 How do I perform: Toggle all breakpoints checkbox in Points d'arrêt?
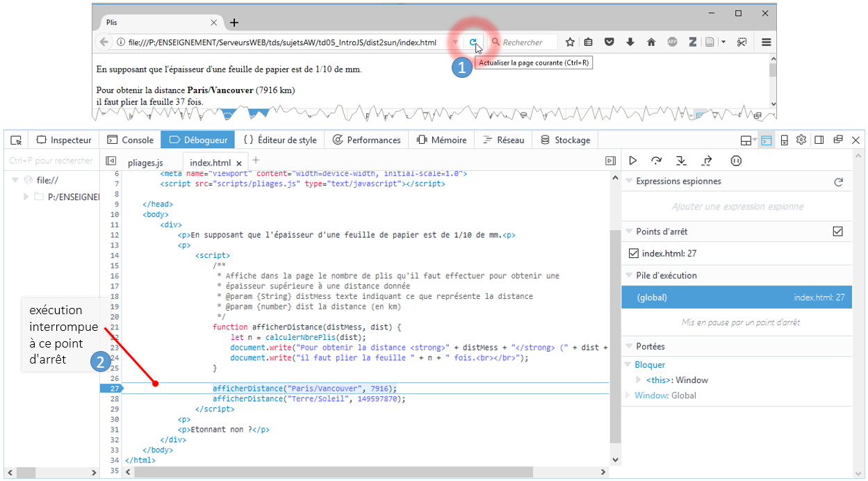(837, 231)
